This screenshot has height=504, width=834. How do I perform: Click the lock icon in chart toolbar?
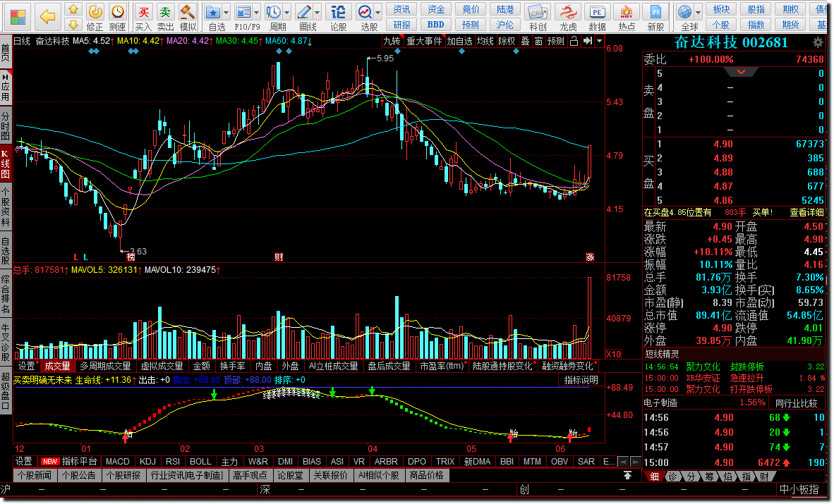574,41
